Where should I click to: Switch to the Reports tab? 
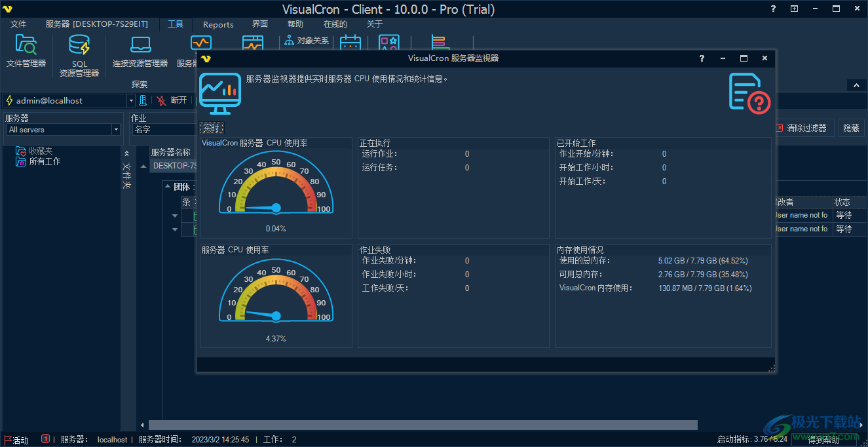(x=218, y=24)
